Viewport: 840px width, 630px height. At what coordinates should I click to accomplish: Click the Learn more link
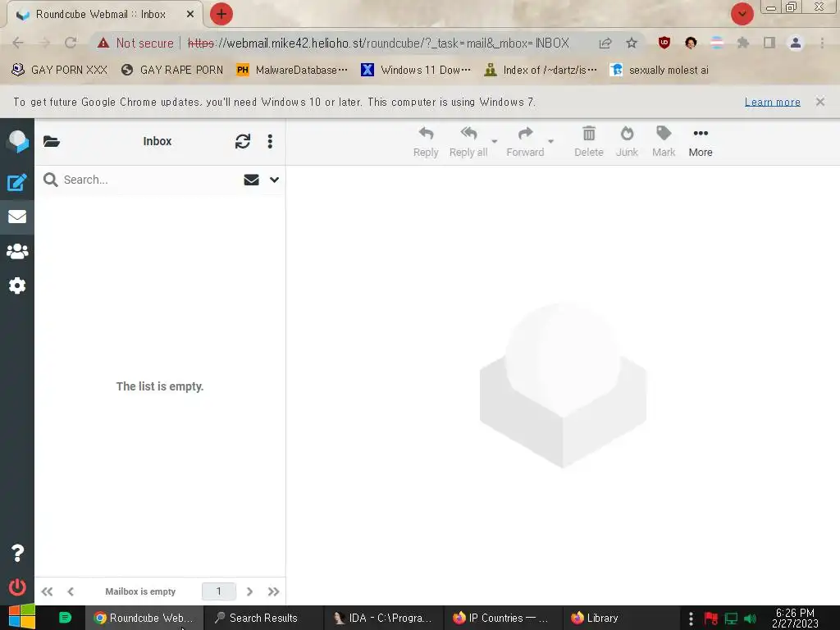tap(772, 102)
